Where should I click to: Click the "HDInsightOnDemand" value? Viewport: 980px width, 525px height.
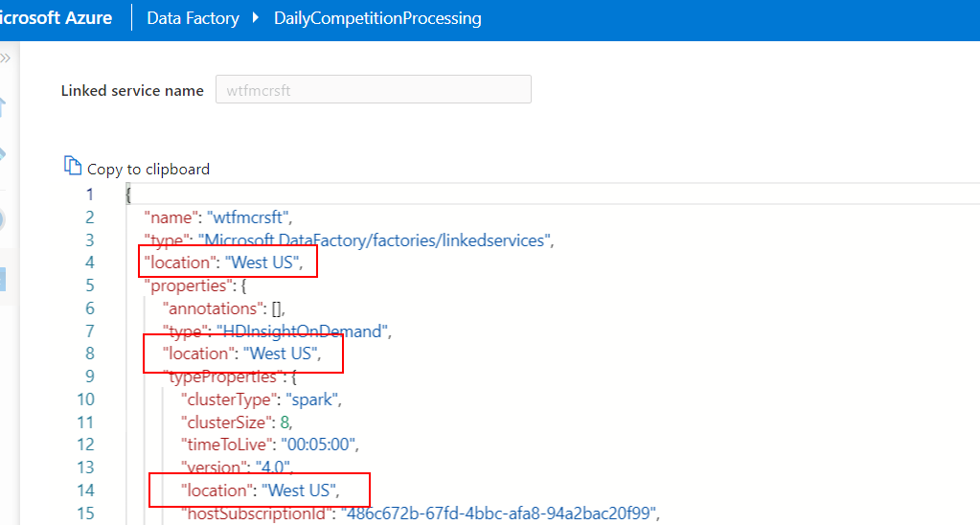[303, 331]
